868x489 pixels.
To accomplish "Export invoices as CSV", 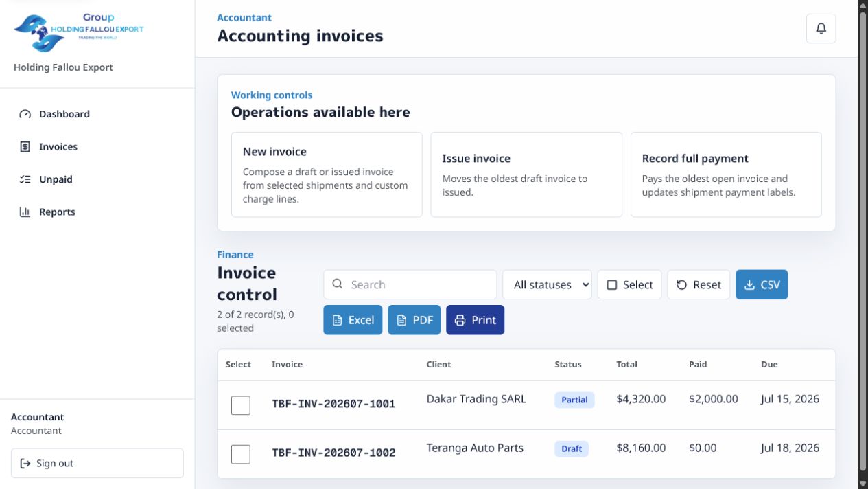I will click(762, 284).
